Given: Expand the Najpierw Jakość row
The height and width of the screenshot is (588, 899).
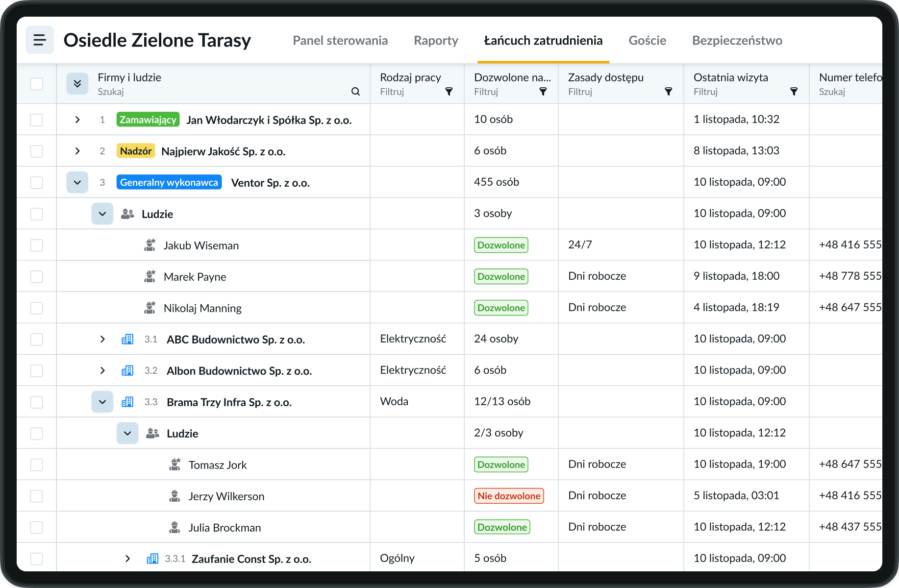Looking at the screenshot, I should coord(77,151).
